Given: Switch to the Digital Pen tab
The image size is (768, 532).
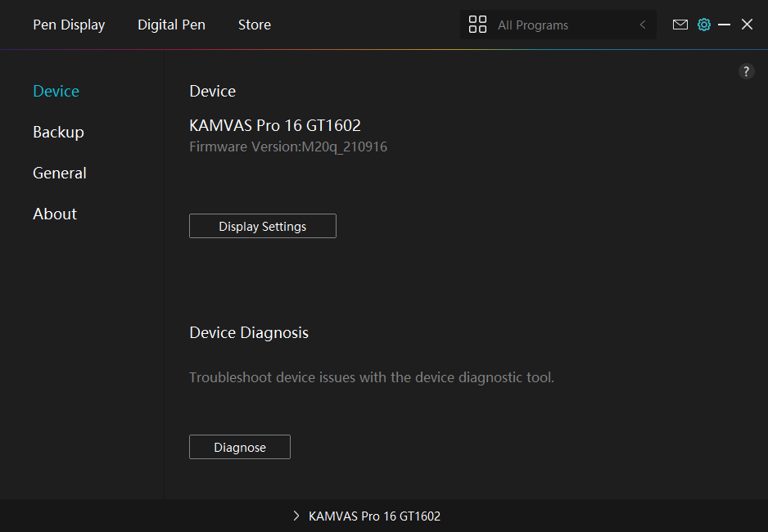Looking at the screenshot, I should tap(171, 25).
